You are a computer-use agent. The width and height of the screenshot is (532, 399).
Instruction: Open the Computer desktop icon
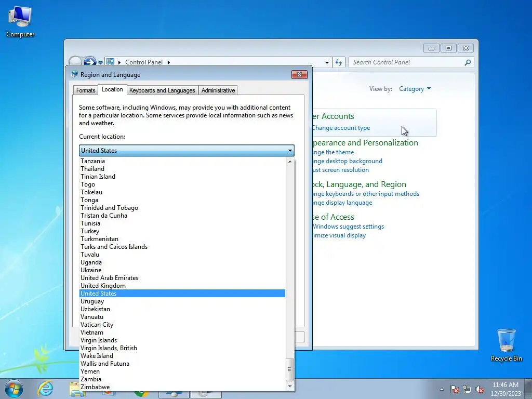point(20,21)
